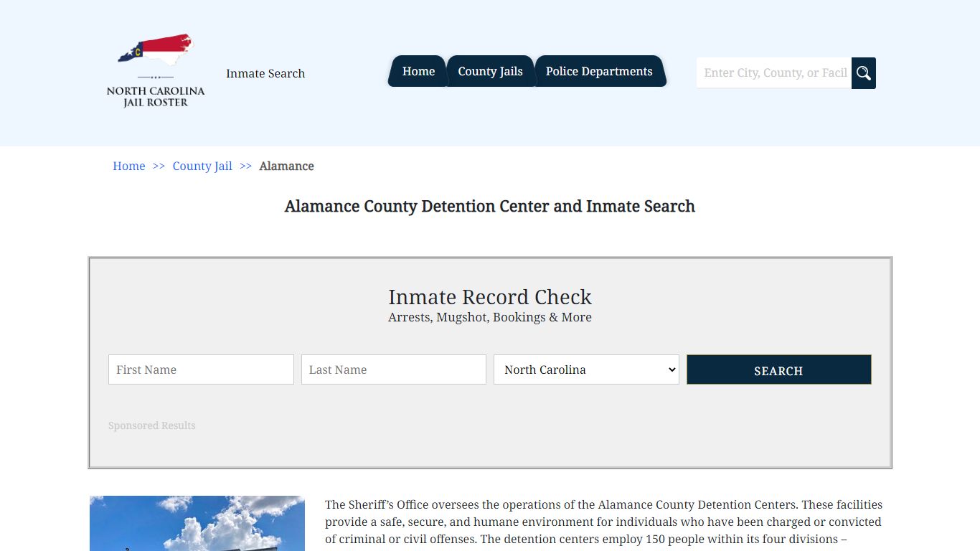Open the detention center photo thumbnail
980x551 pixels.
click(x=197, y=523)
